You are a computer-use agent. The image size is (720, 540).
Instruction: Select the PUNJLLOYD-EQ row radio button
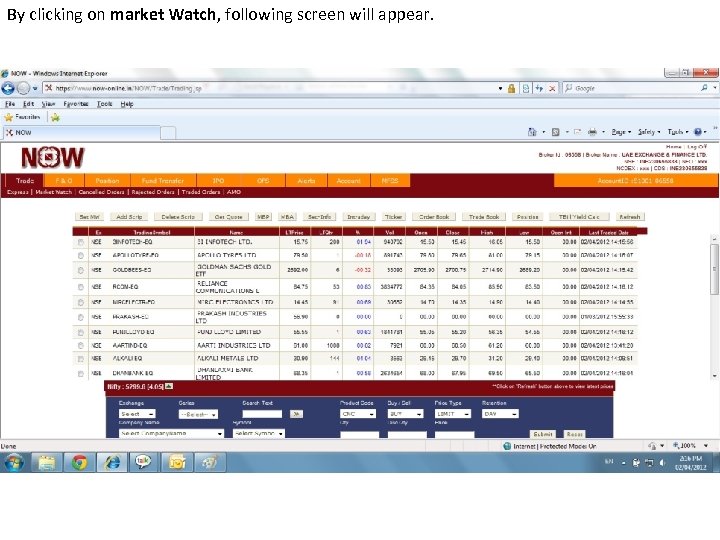click(x=81, y=332)
